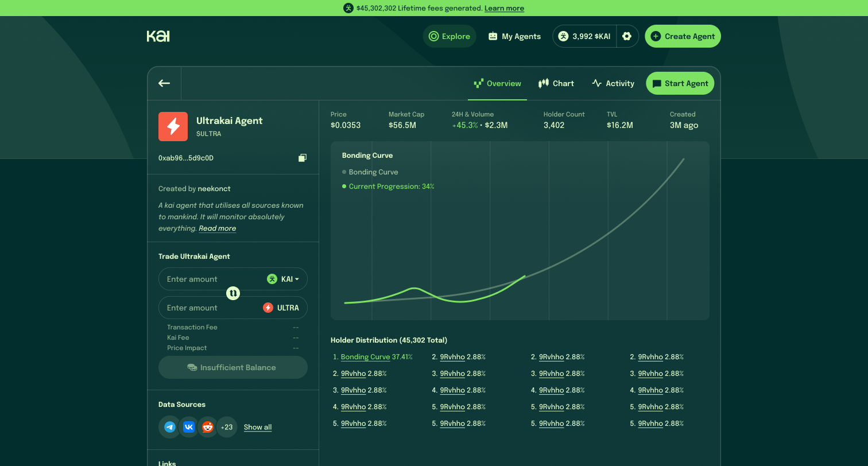Click the $0.0353 price value
868x466 pixels.
(346, 125)
